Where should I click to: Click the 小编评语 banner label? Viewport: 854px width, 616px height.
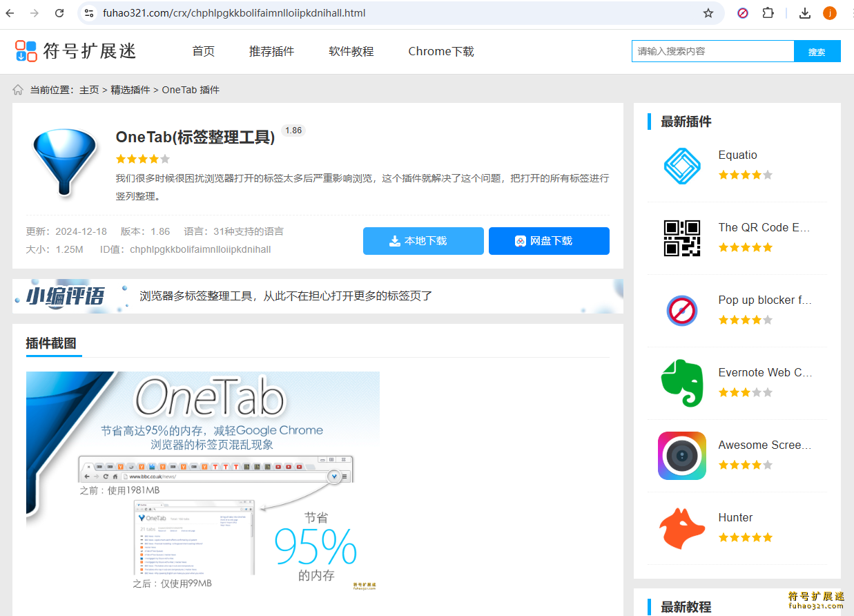click(x=66, y=296)
